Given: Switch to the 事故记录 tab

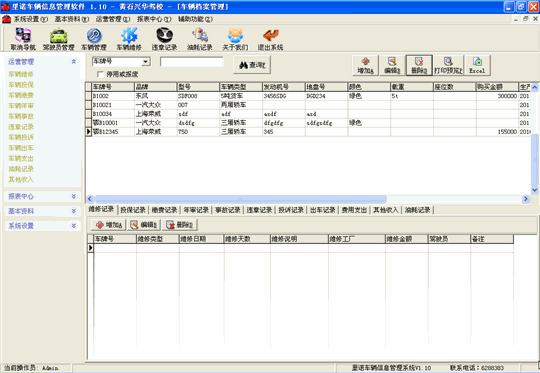Looking at the screenshot, I should [x=228, y=210].
